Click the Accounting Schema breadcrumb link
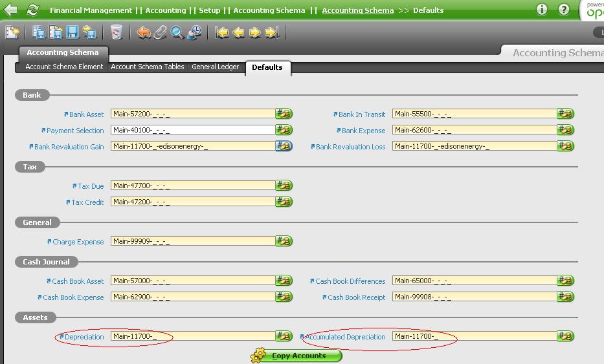Viewport: 604px width, 364px height. pos(357,10)
